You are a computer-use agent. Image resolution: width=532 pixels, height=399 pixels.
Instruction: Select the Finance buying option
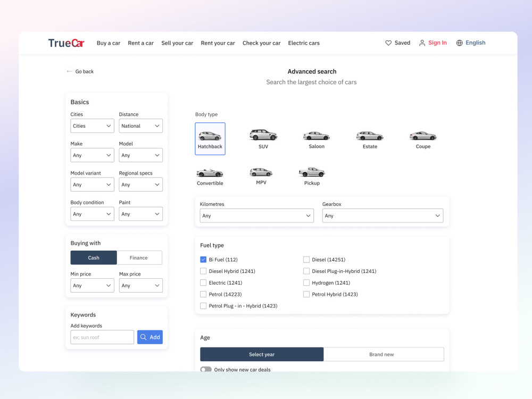tap(139, 258)
